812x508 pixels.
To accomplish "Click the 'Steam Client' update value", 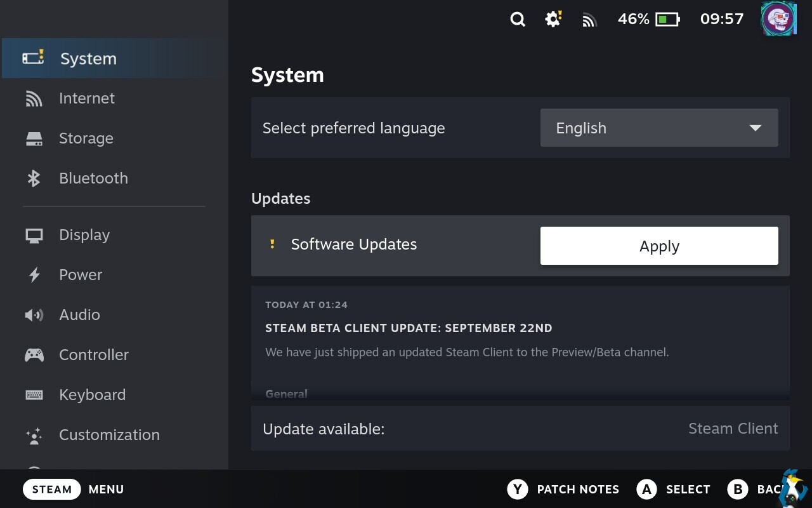I will click(733, 429).
